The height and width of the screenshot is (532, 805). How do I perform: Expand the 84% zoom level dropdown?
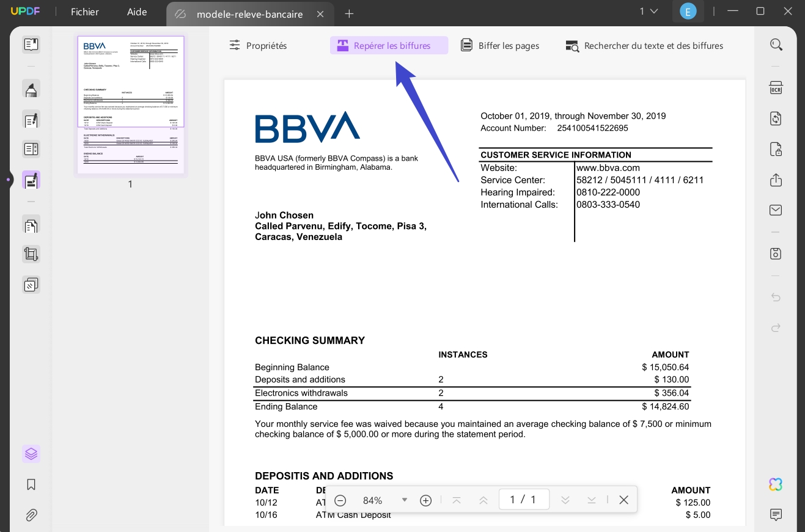(x=404, y=500)
